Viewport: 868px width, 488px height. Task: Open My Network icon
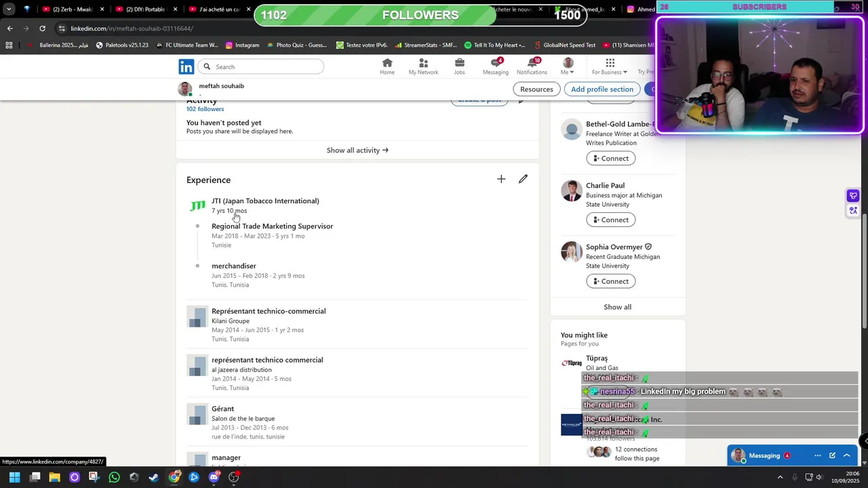pyautogui.click(x=423, y=66)
